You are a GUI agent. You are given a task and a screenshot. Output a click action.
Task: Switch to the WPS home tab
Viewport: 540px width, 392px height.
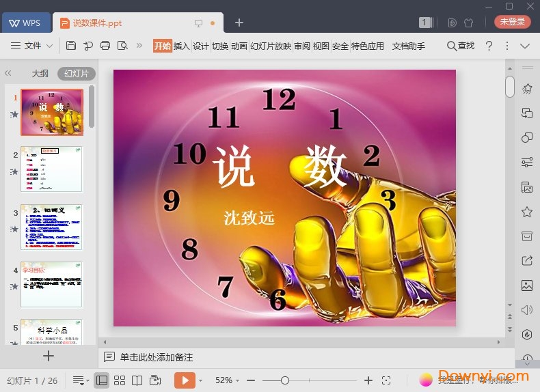coord(26,23)
